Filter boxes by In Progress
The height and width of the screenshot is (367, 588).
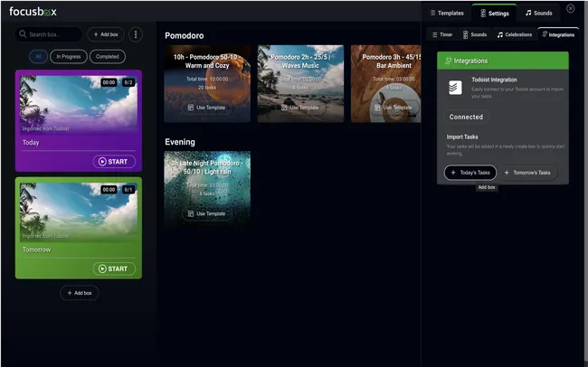coord(69,56)
